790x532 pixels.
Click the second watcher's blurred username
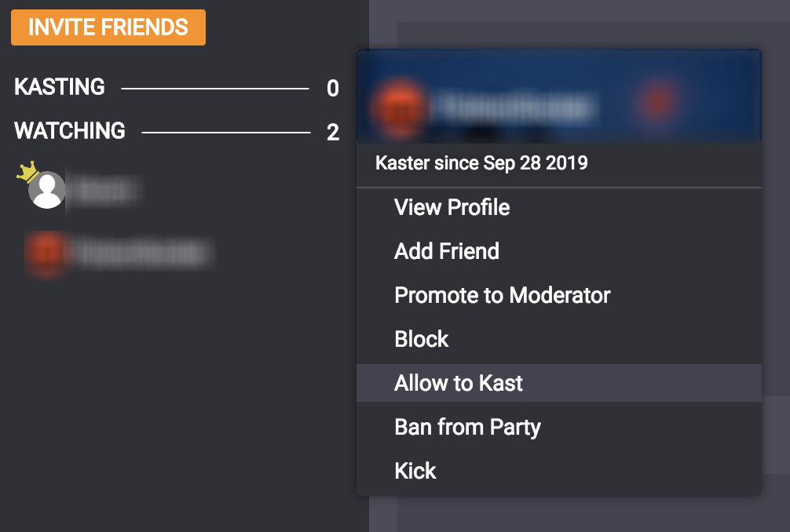click(141, 253)
